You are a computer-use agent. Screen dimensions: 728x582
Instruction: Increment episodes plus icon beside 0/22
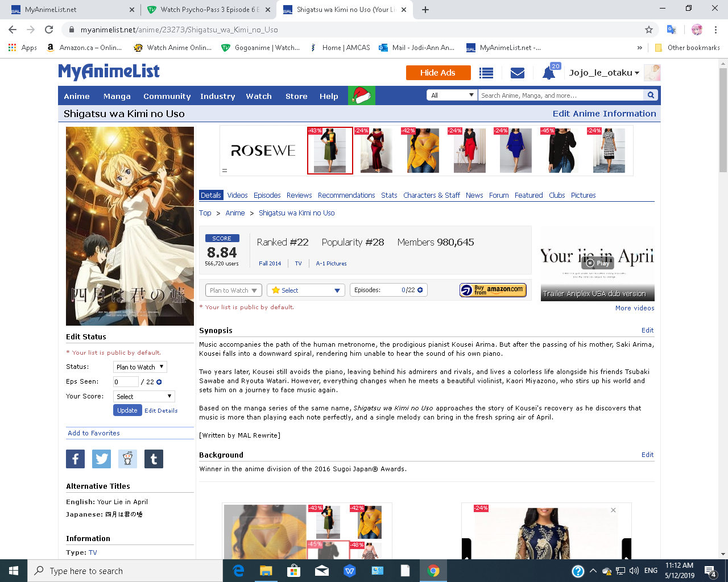[420, 290]
